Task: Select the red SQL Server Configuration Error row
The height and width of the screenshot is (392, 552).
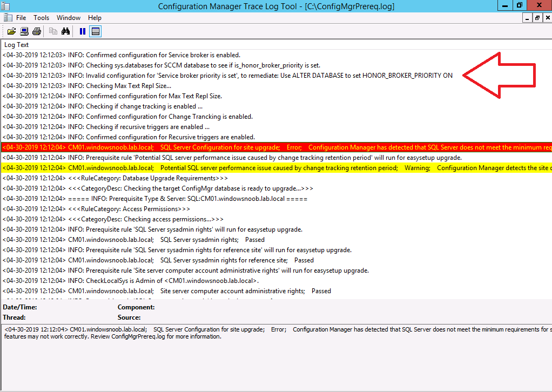Action: coord(277,147)
